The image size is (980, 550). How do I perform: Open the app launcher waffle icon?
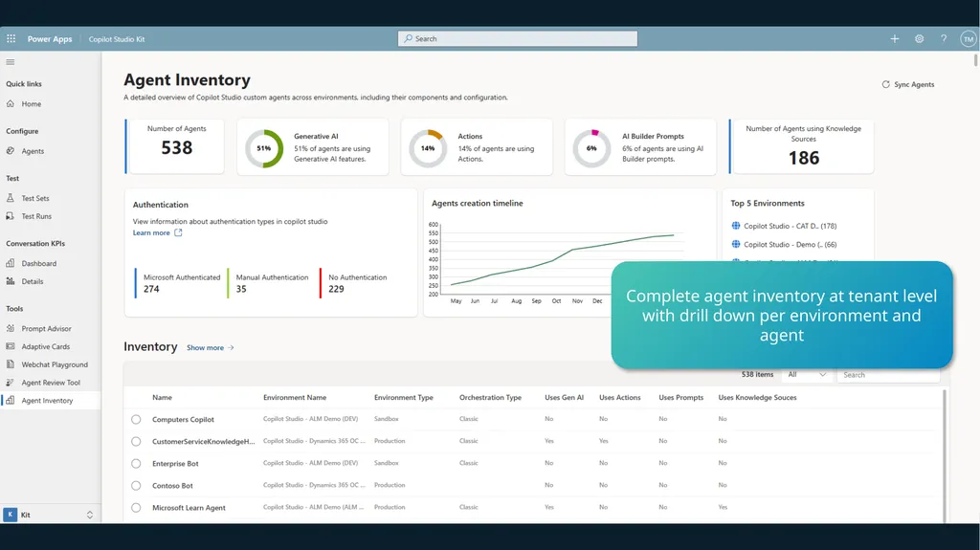[x=11, y=39]
